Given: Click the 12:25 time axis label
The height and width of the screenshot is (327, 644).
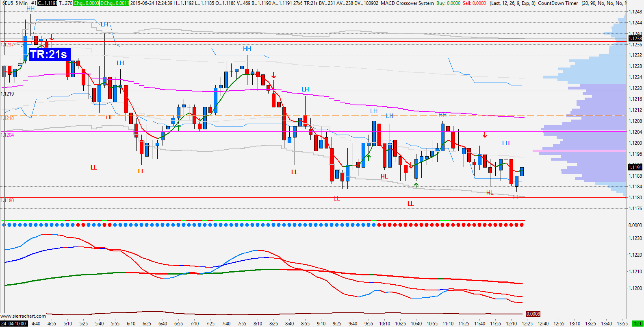Looking at the screenshot, I should click(x=527, y=324).
